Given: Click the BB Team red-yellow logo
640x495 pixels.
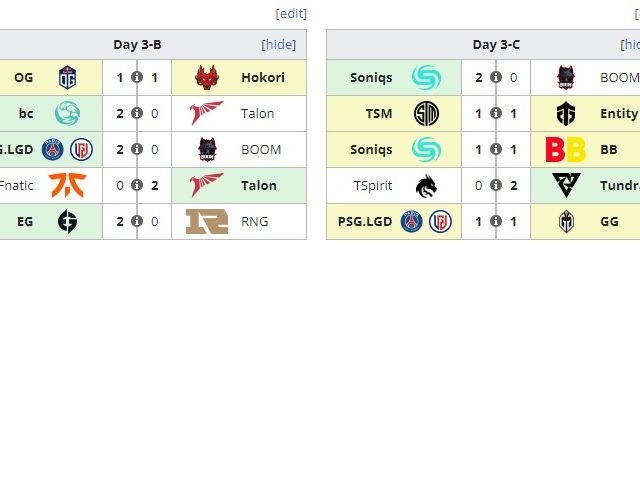Looking at the screenshot, I should click(566, 149).
